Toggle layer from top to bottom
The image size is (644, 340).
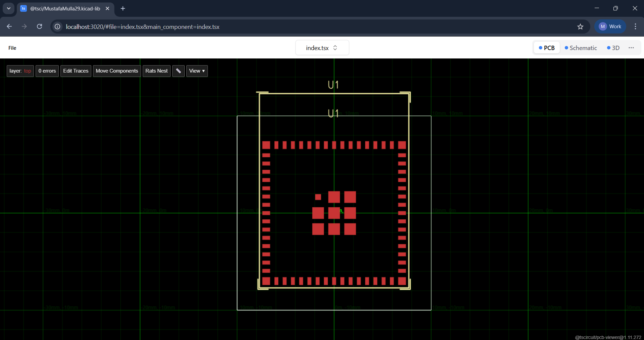pyautogui.click(x=20, y=71)
